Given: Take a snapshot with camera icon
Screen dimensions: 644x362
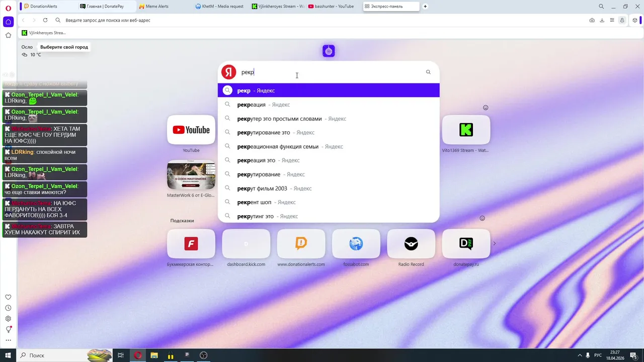Looking at the screenshot, I should coord(592,20).
